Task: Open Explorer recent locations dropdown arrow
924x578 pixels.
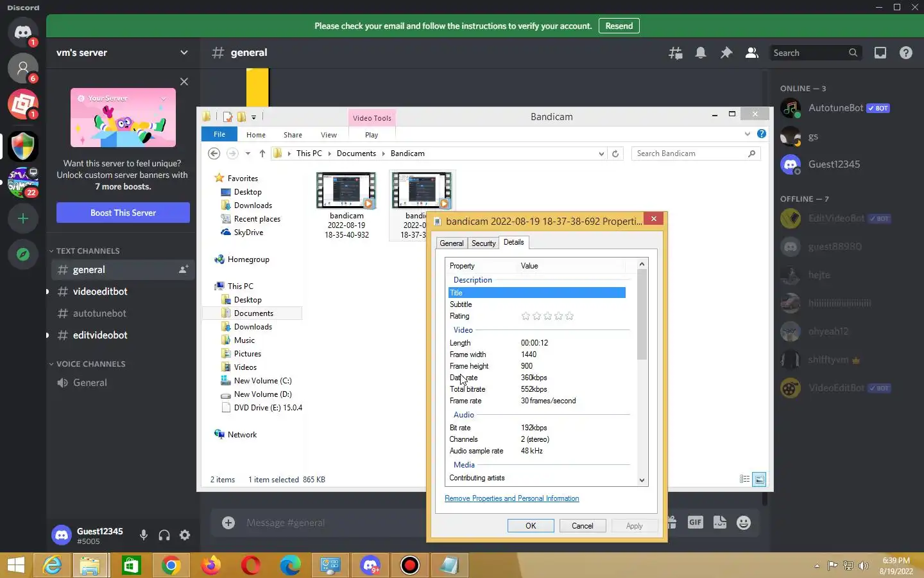Action: click(x=249, y=153)
